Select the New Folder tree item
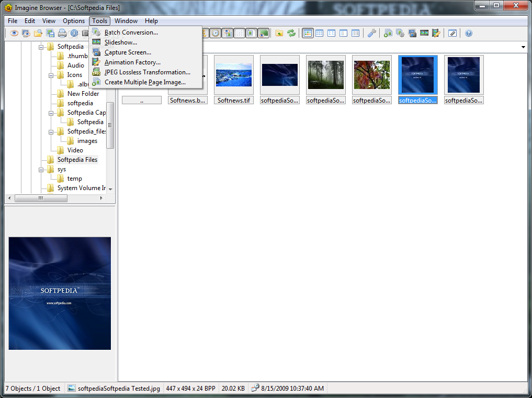 coord(83,94)
